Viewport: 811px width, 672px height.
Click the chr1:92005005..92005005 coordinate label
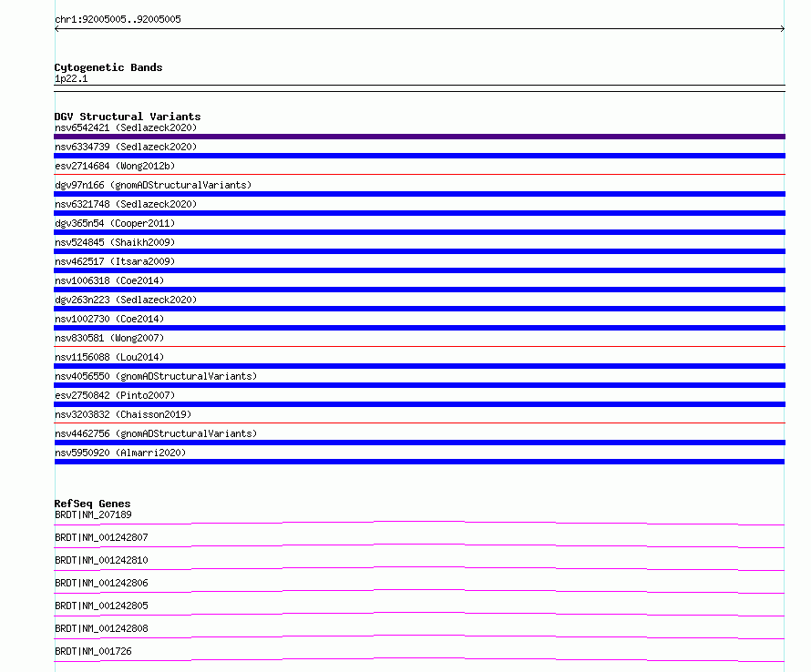tap(118, 19)
